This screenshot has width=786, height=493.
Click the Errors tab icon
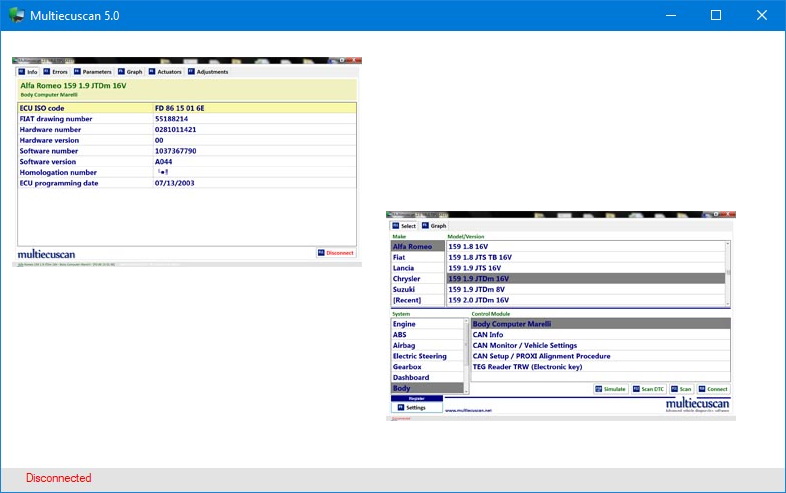pyautogui.click(x=46, y=72)
